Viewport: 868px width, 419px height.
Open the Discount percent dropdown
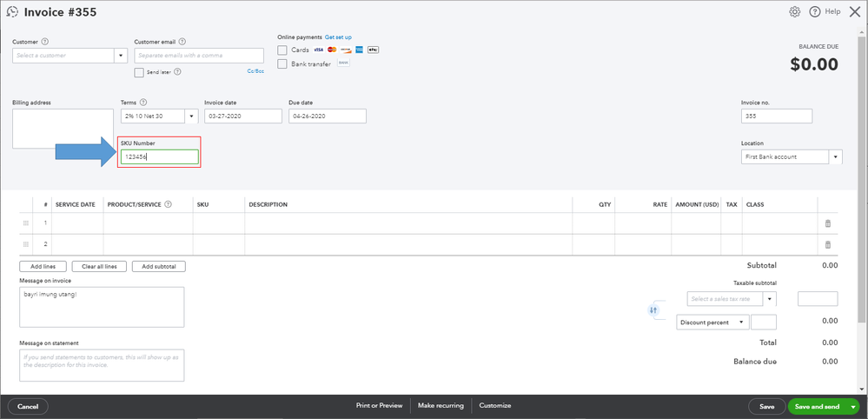tap(713, 323)
